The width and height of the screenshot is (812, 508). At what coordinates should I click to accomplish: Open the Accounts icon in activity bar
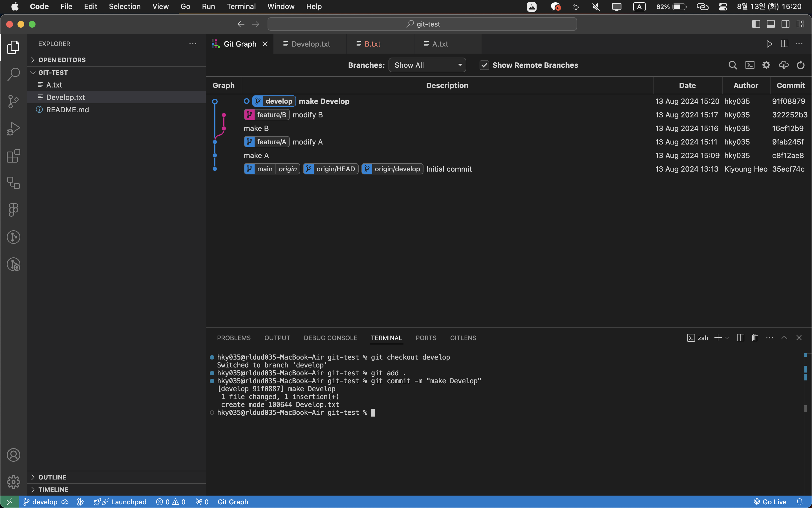coord(14,455)
